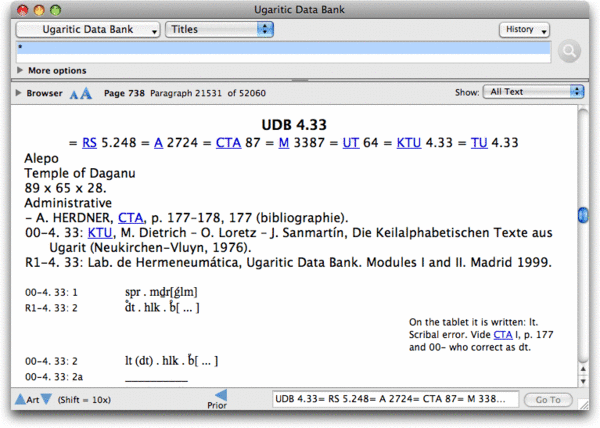Open the Titles search field dropdown
The height and width of the screenshot is (428, 600).
(219, 29)
